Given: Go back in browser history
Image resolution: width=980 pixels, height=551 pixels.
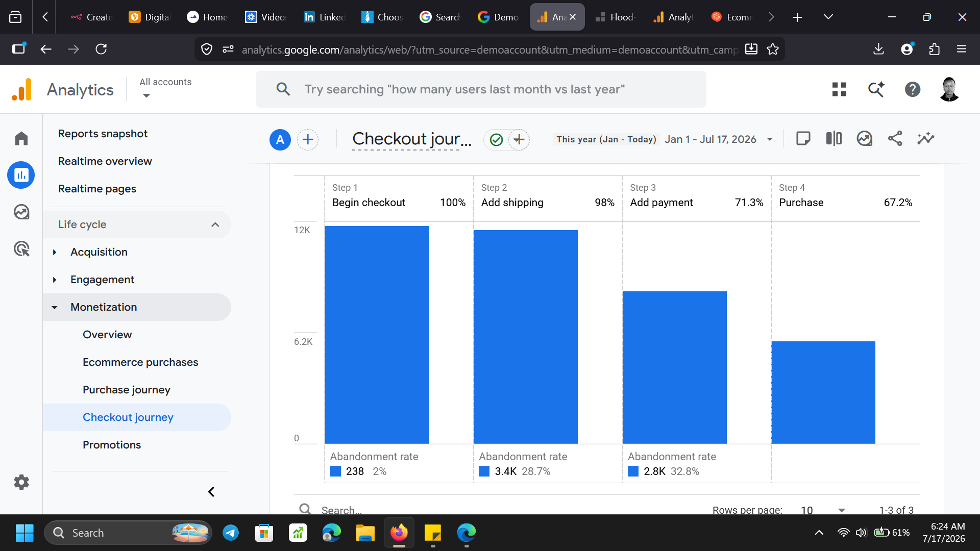Looking at the screenshot, I should click(46, 49).
